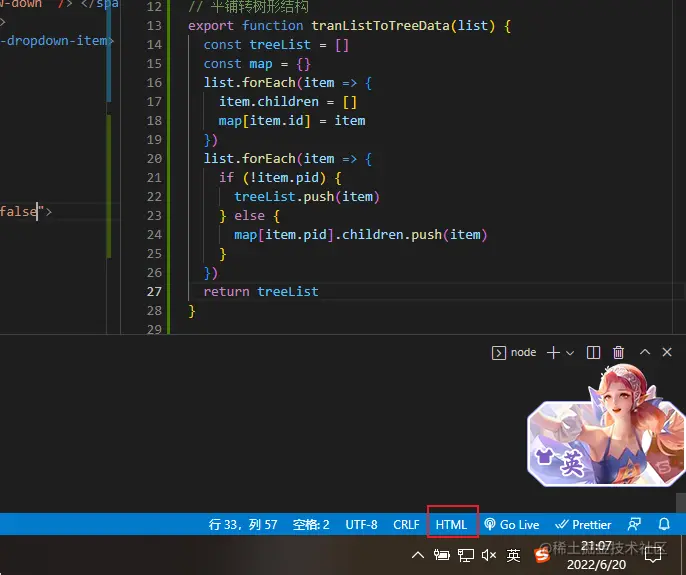686x575 pixels.
Task: Click 'treeList.push(item)' on line 22
Action: [x=307, y=196]
